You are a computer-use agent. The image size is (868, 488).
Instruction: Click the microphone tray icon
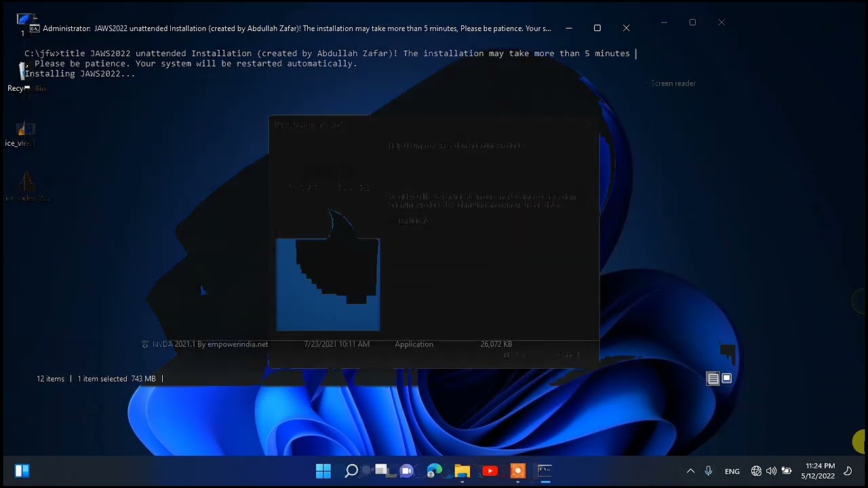(708, 471)
